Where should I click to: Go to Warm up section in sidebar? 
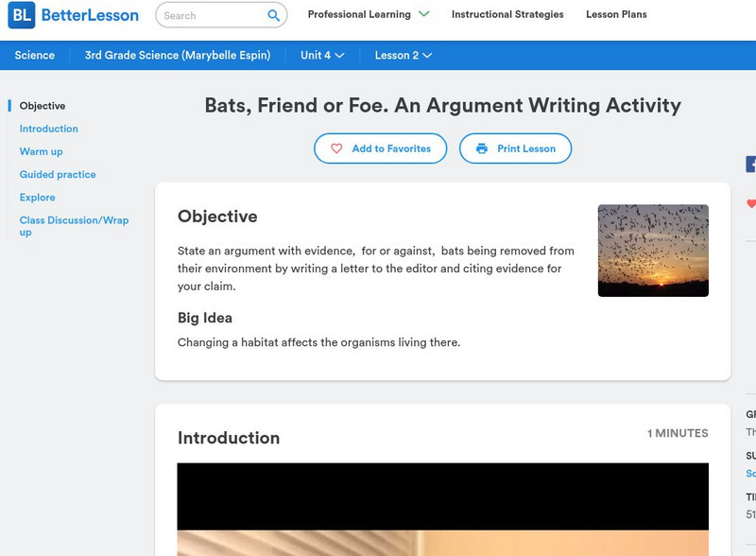tap(42, 151)
